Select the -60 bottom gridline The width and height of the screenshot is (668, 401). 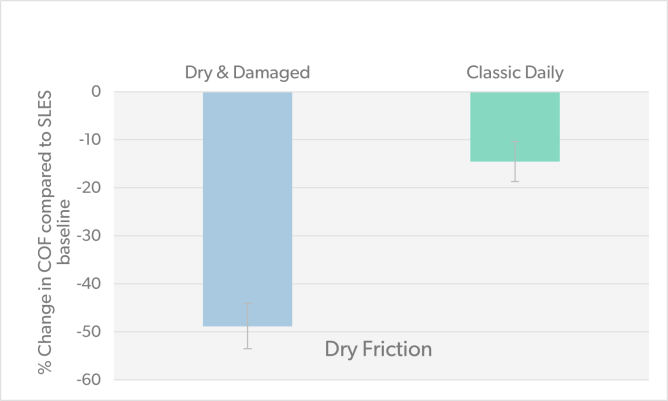coord(381,380)
